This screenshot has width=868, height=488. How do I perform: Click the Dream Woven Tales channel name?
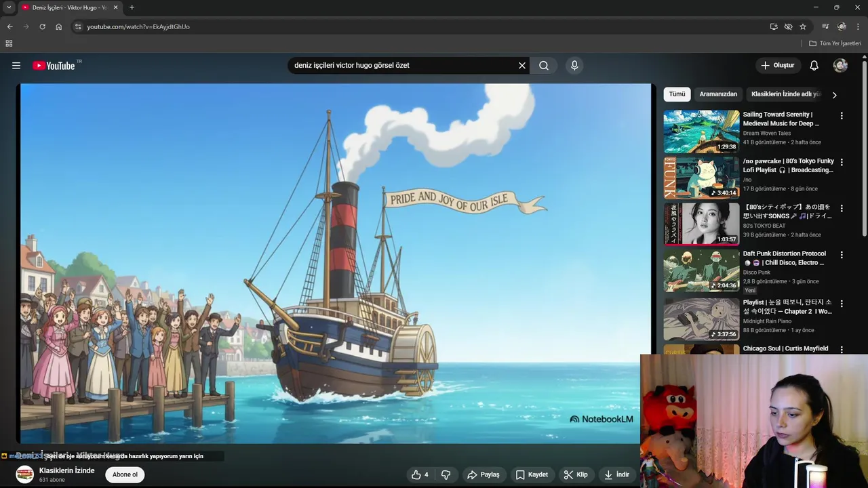[766, 134]
